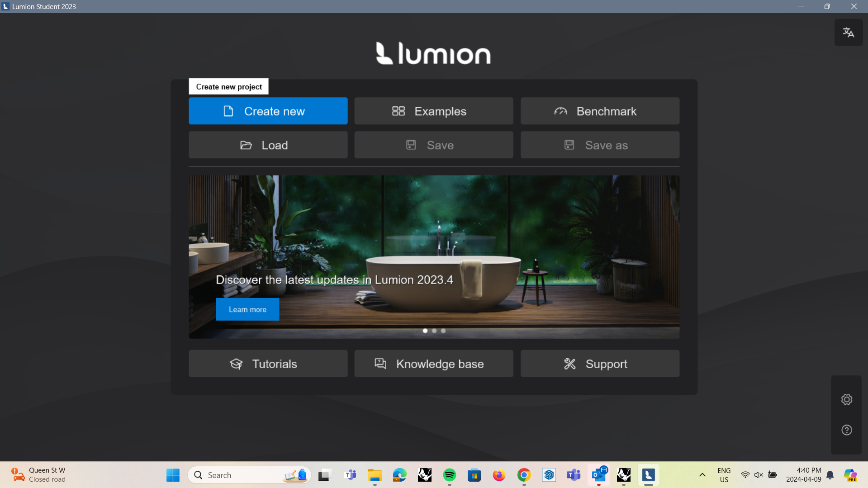Select the third carousel dot

coord(443,331)
